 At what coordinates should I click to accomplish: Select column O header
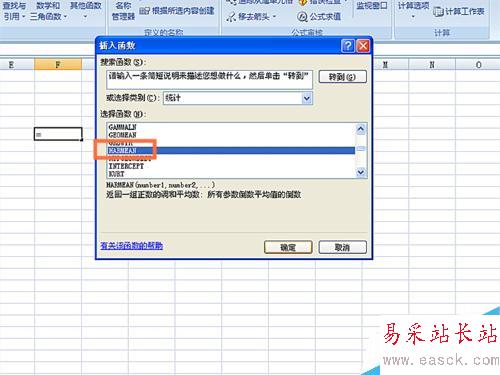[478, 64]
